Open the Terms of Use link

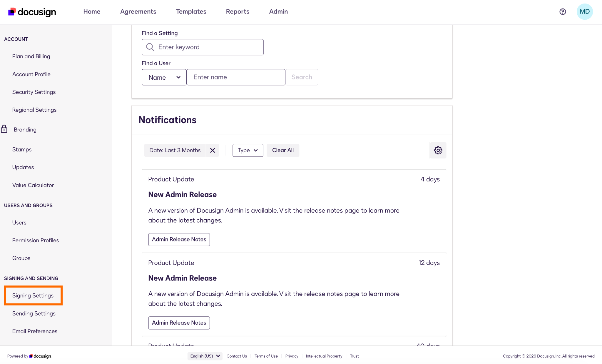click(266, 356)
